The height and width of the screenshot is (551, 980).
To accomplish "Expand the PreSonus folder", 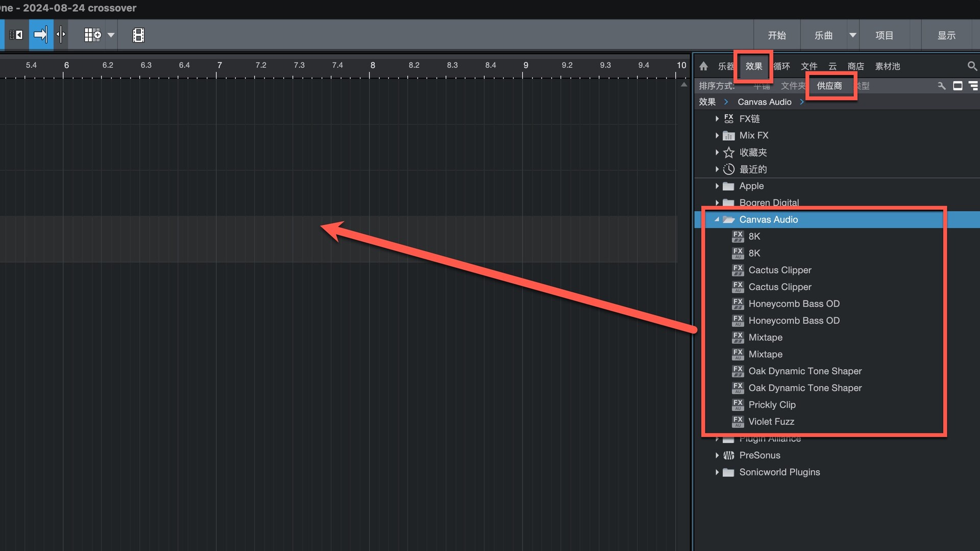I will (x=717, y=455).
